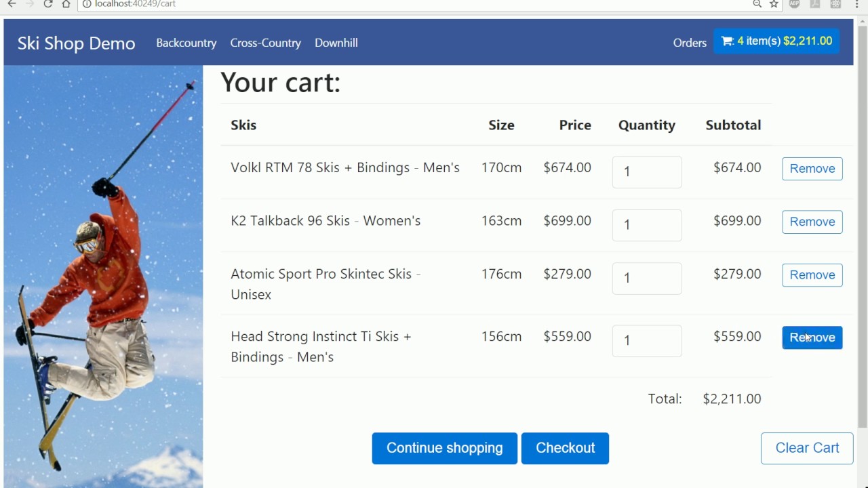Go to browser home page icon
Viewport: 868px width, 488px height.
(66, 3)
